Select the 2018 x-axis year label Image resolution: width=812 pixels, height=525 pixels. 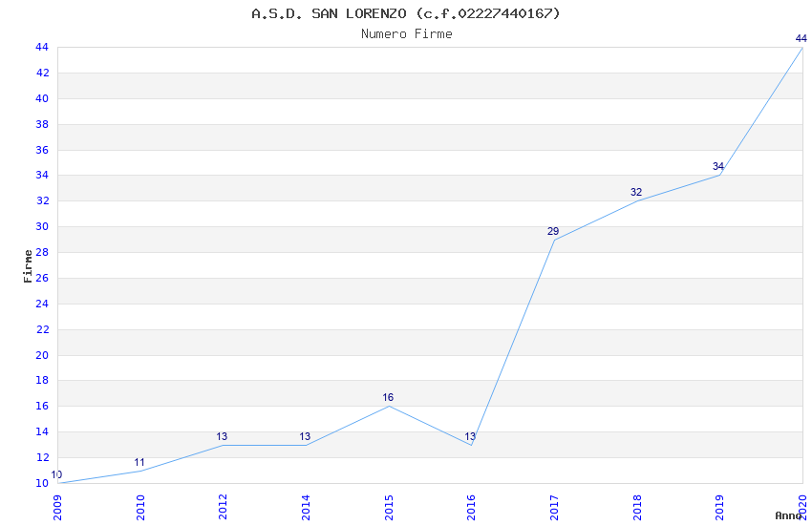[636, 508]
